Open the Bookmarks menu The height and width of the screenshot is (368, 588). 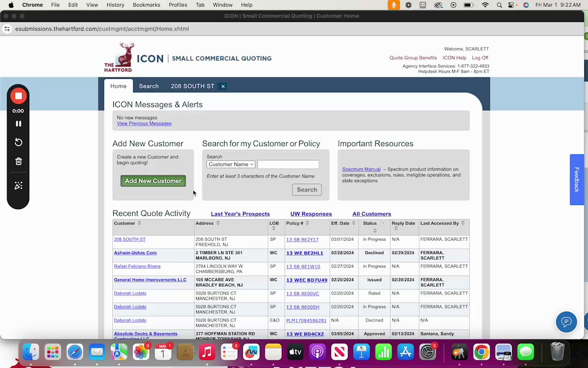pyautogui.click(x=146, y=5)
